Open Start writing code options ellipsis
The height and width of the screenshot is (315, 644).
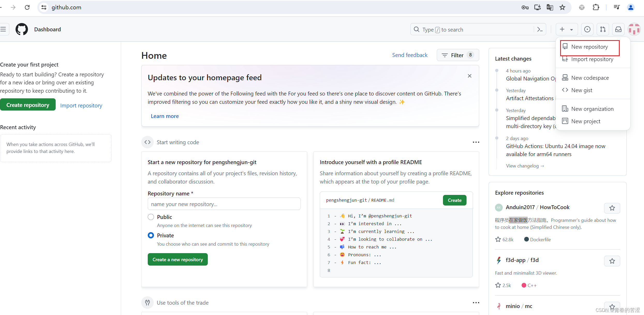pyautogui.click(x=476, y=142)
